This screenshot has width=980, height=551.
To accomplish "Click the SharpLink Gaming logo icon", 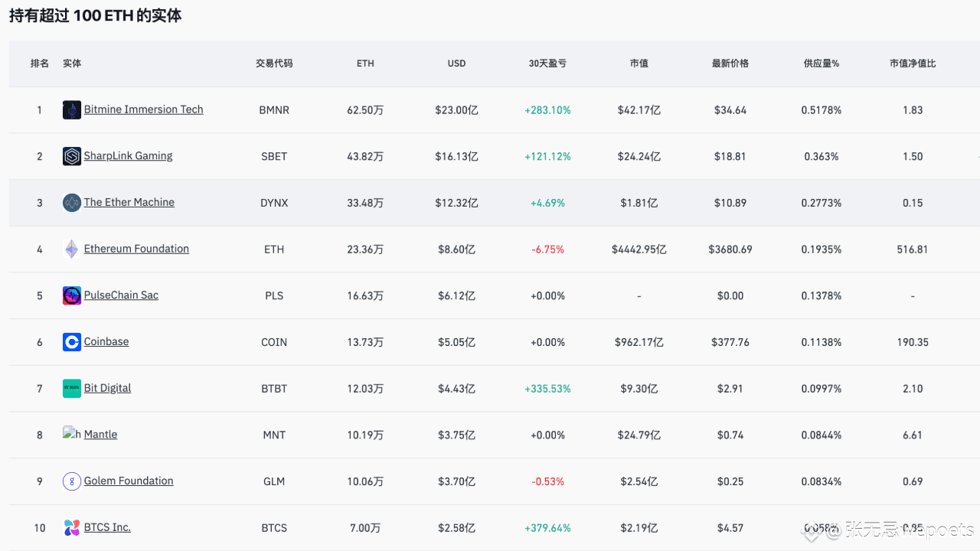I will [x=72, y=156].
